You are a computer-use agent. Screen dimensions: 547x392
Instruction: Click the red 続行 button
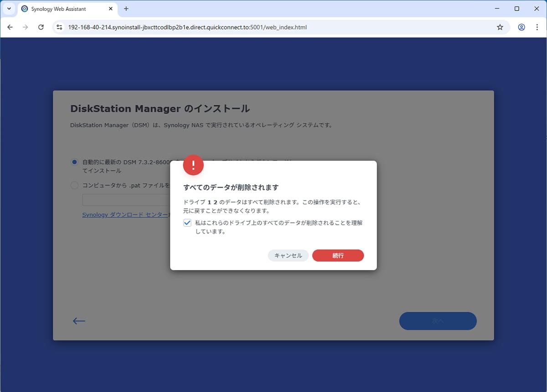338,256
